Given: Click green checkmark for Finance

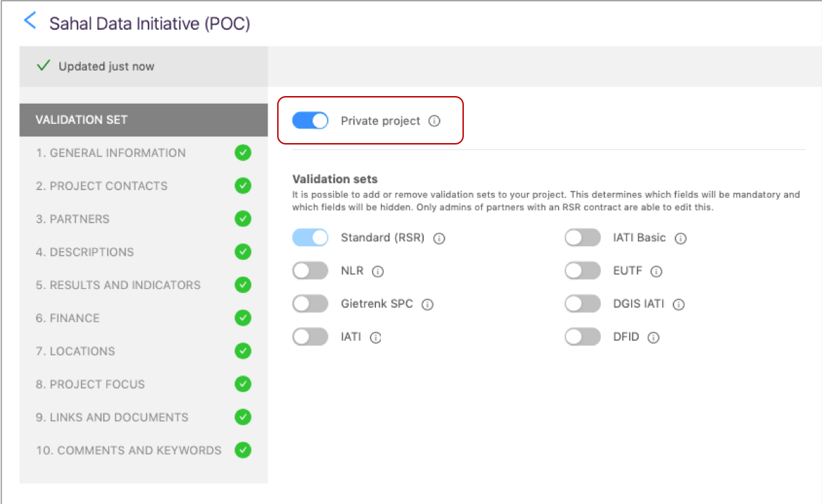Looking at the screenshot, I should 243,318.
